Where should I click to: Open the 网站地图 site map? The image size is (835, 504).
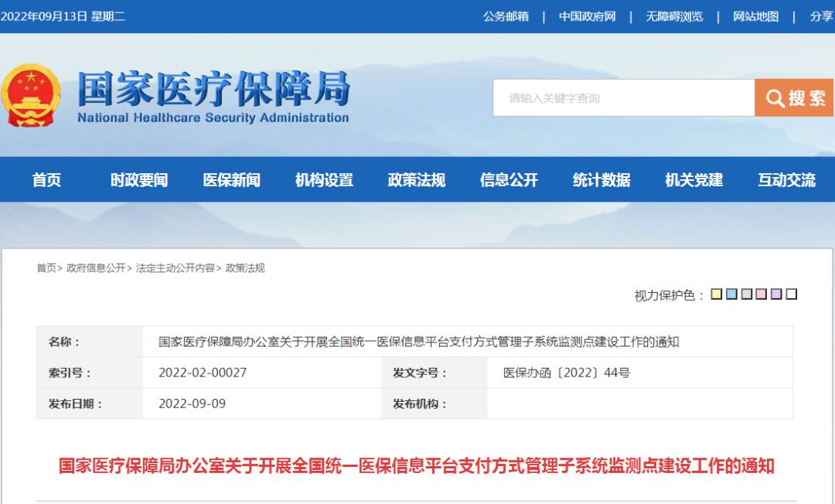coord(755,16)
